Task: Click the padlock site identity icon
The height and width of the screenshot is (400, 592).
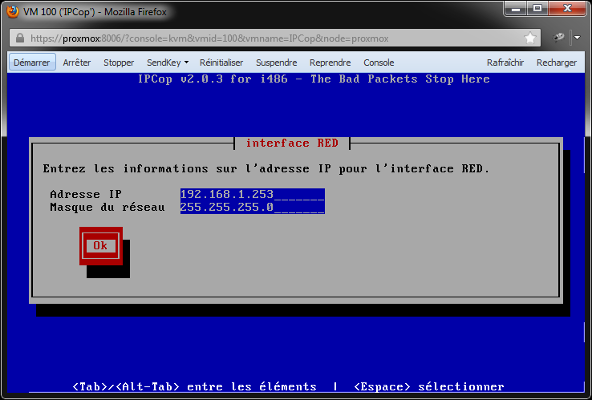Action: [x=20, y=38]
